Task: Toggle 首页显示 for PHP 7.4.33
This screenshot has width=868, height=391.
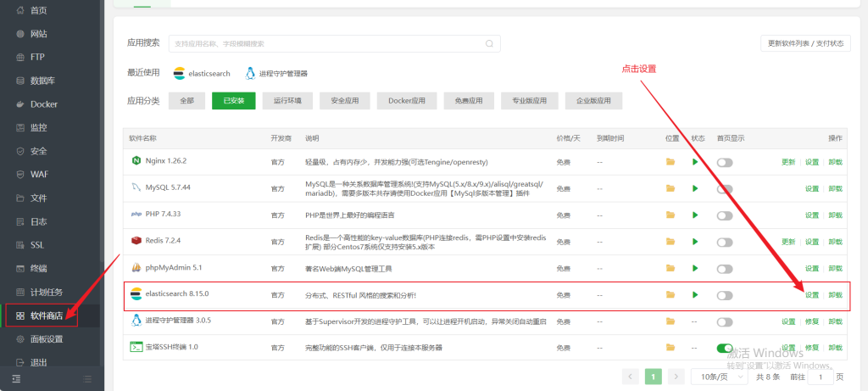Action: point(725,215)
